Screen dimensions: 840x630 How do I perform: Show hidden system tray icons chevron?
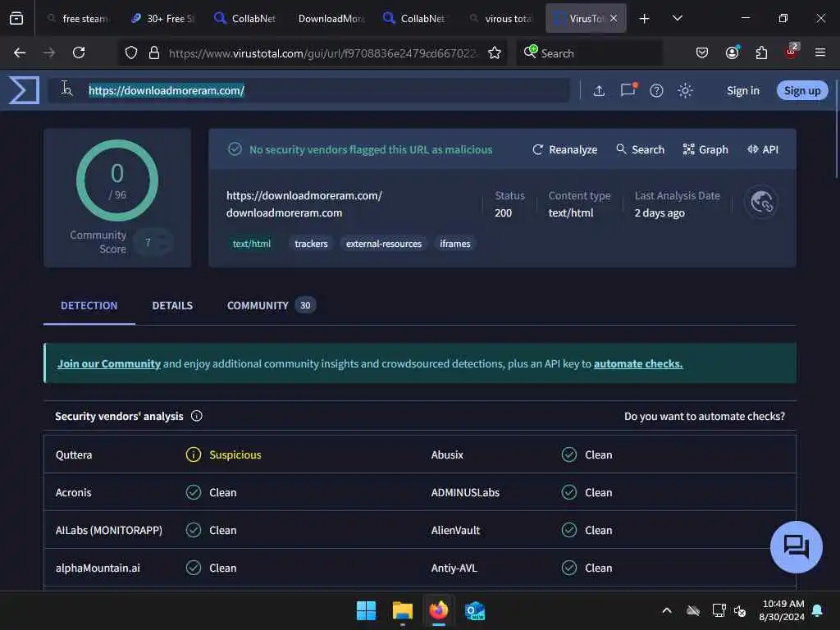click(666, 610)
